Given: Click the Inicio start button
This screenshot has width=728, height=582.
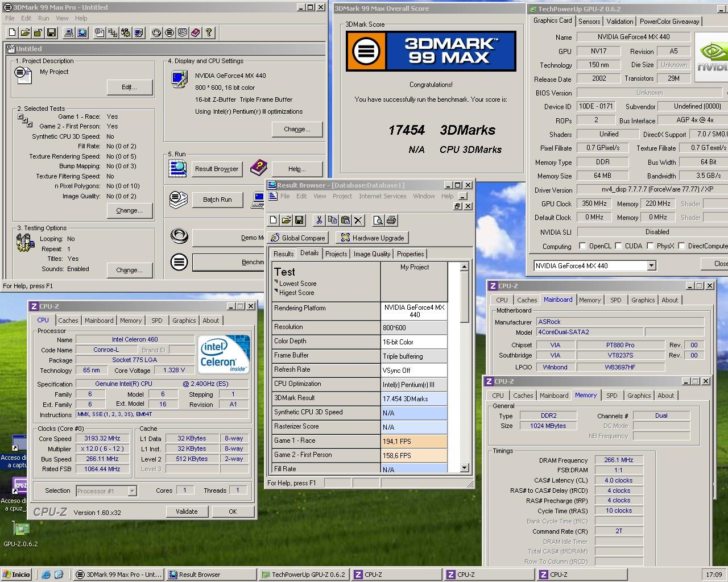Looking at the screenshot, I should pyautogui.click(x=16, y=575).
